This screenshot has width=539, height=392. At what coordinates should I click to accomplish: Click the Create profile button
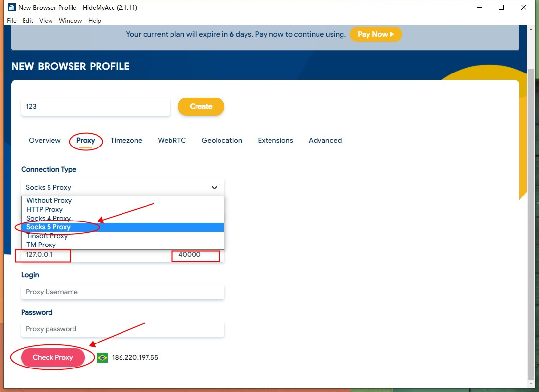click(201, 107)
